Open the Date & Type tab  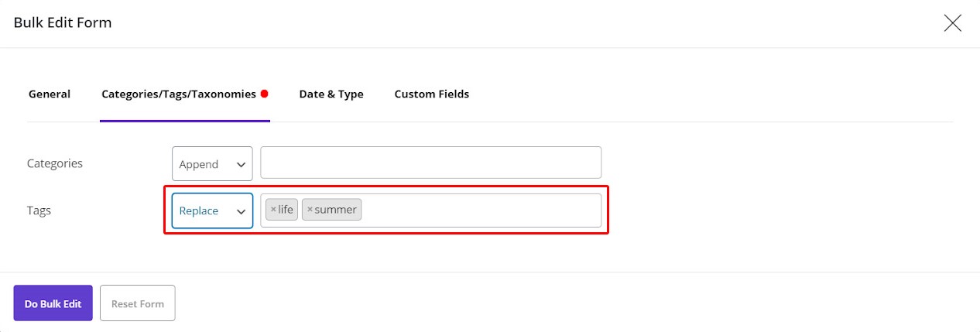pos(331,94)
